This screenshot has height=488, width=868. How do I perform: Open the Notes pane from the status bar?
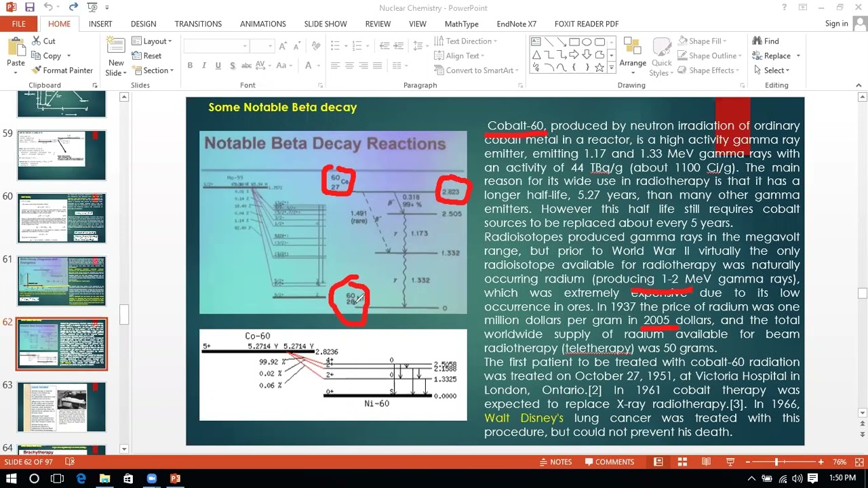point(555,462)
